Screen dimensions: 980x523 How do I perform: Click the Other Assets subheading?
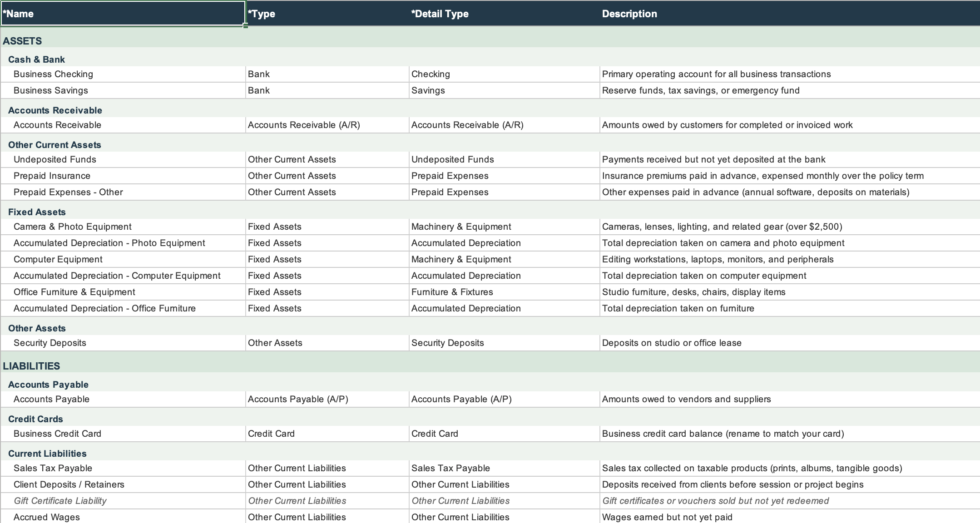(37, 328)
